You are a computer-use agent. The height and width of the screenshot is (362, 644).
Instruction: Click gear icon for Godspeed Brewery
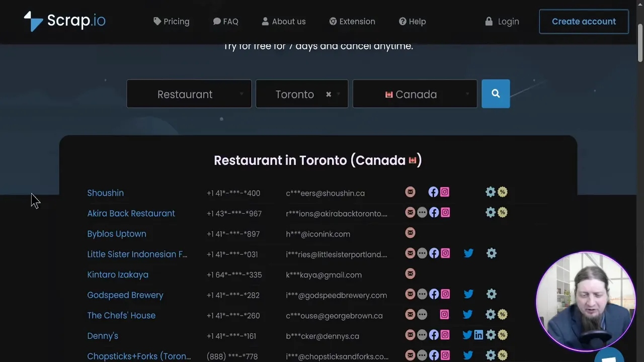(491, 294)
